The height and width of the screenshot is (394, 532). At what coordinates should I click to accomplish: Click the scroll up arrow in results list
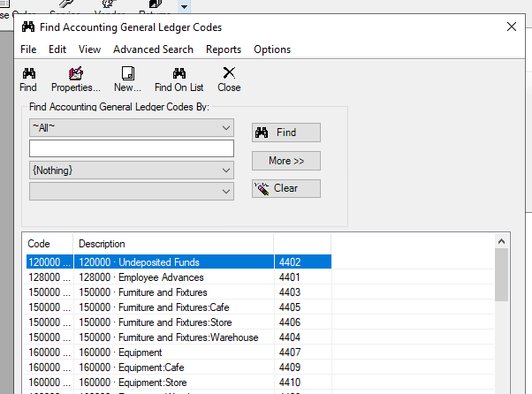[x=501, y=241]
